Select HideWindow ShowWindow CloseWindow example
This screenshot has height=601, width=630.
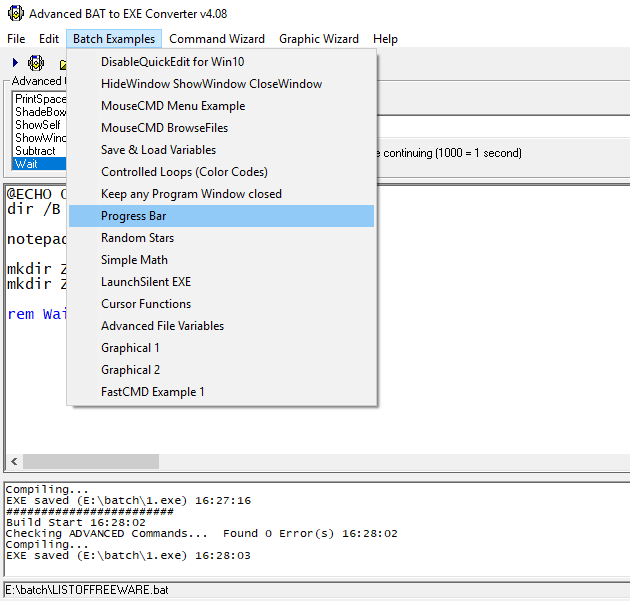(221, 84)
